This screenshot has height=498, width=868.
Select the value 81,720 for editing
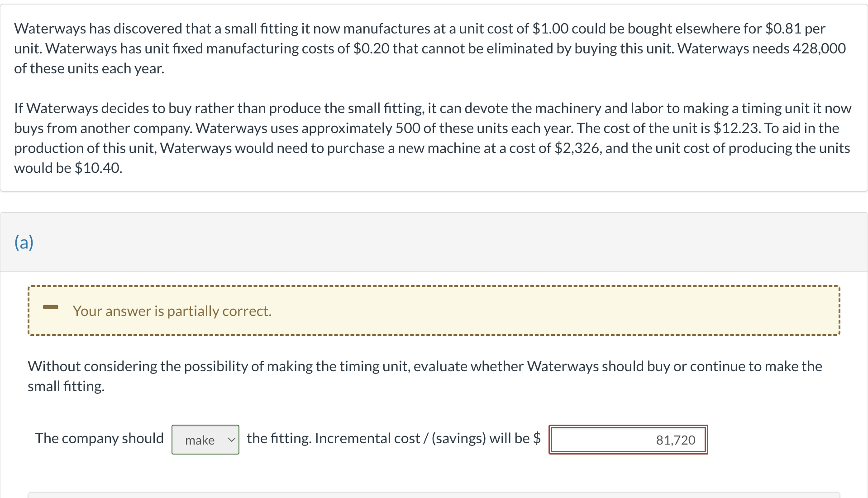tap(676, 439)
